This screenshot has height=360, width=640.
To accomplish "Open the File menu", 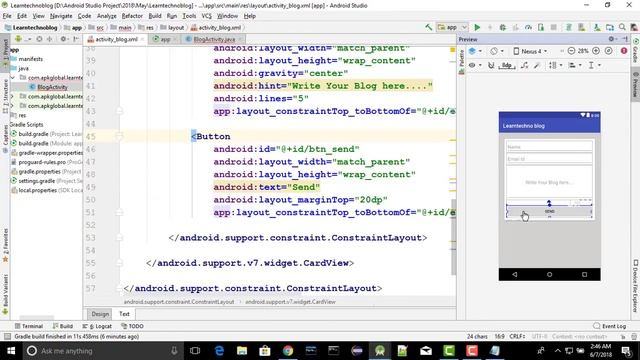I will [7, 16].
